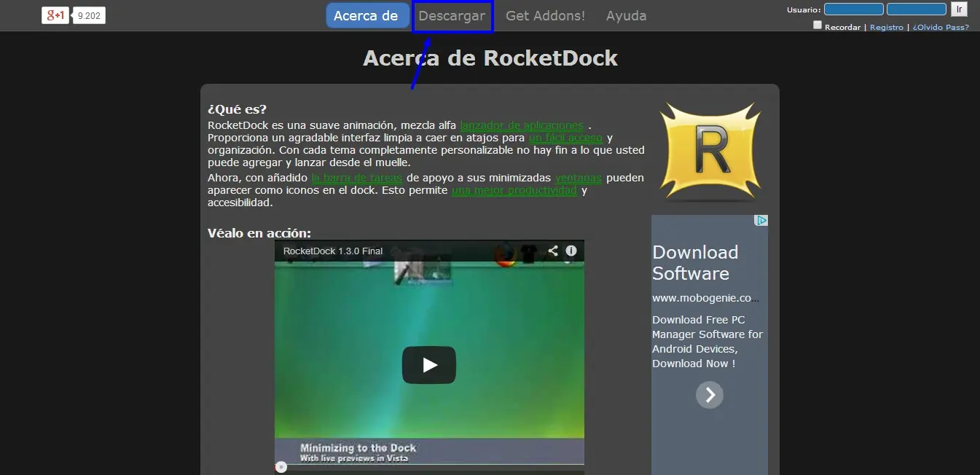This screenshot has height=475, width=980.
Task: Click the video title RocketDock 1.3.0 Final
Action: [333, 251]
